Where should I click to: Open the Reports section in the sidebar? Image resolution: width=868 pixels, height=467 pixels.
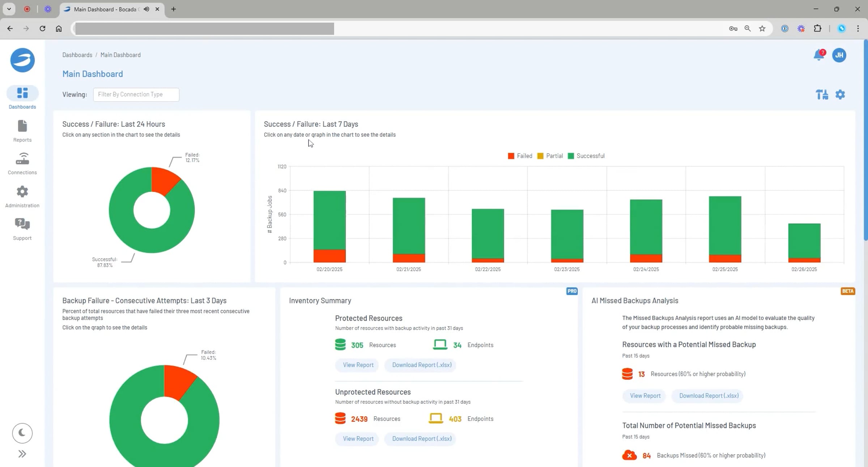point(22,130)
